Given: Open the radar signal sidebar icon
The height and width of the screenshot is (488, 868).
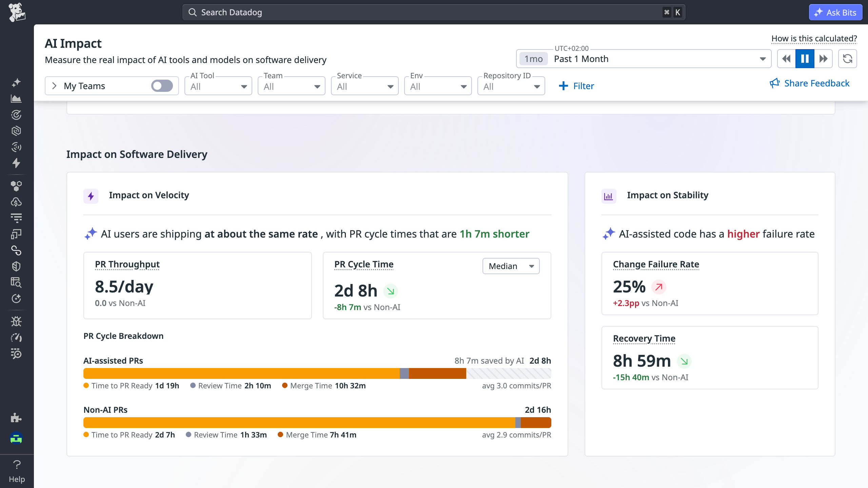Looking at the screenshot, I should [16, 147].
